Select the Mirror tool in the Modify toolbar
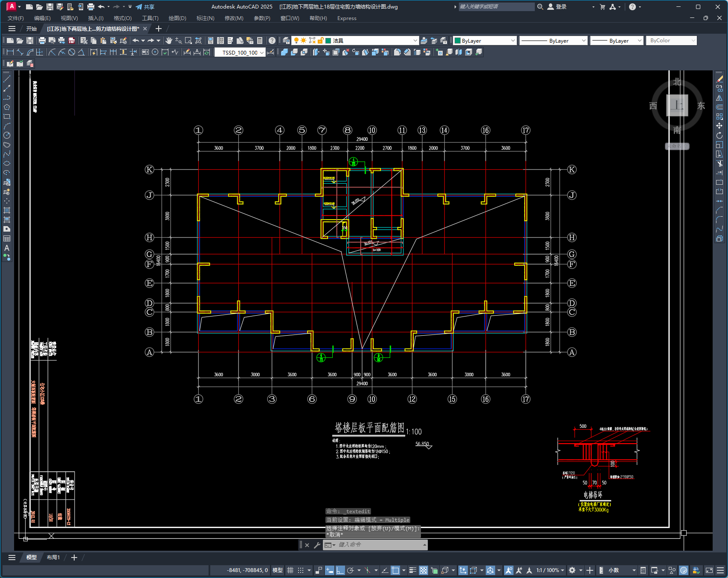This screenshot has height=578, width=728. 719,98
